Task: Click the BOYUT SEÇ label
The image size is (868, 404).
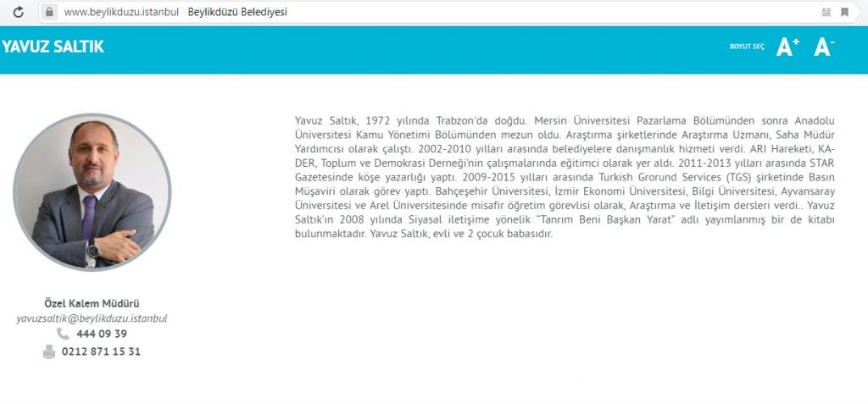Action: point(747,47)
